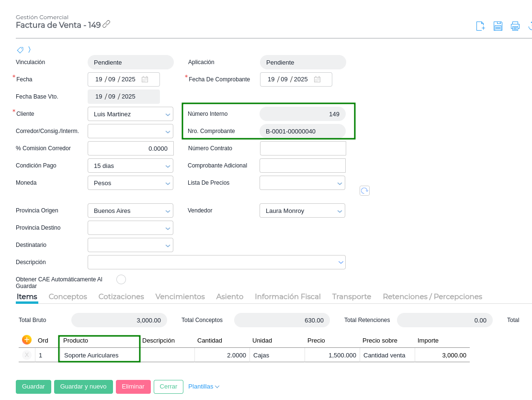Click the Número Contrato input field

pos(303,148)
